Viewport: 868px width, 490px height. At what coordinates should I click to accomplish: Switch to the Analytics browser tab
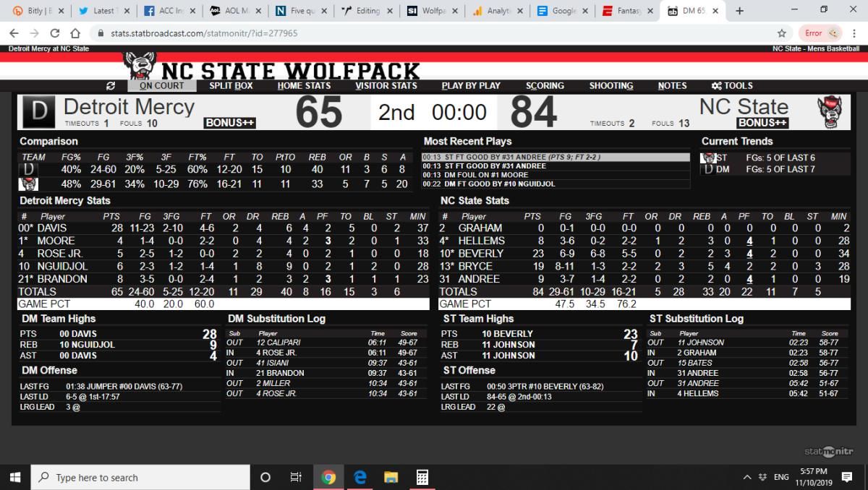coord(498,11)
